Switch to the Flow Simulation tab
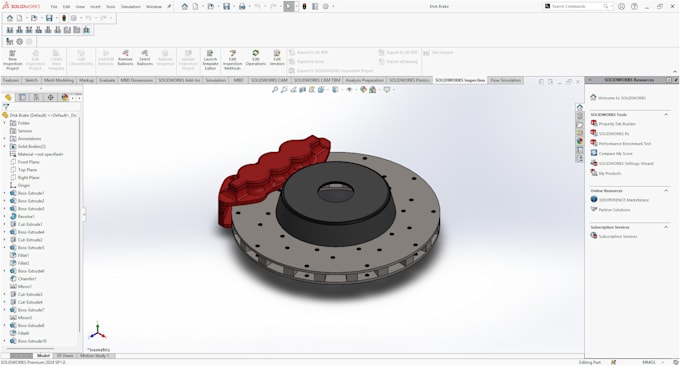The height and width of the screenshot is (366, 680). click(505, 80)
